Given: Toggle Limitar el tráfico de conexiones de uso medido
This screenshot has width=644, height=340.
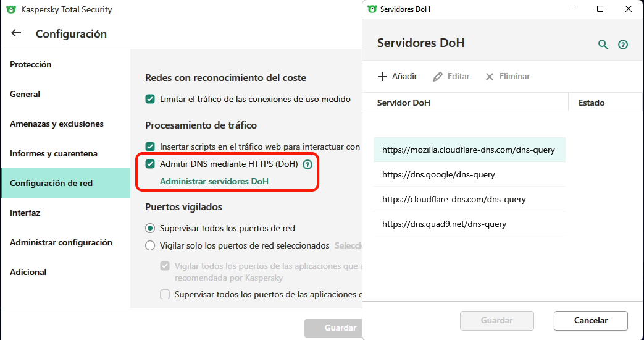Looking at the screenshot, I should pos(150,99).
